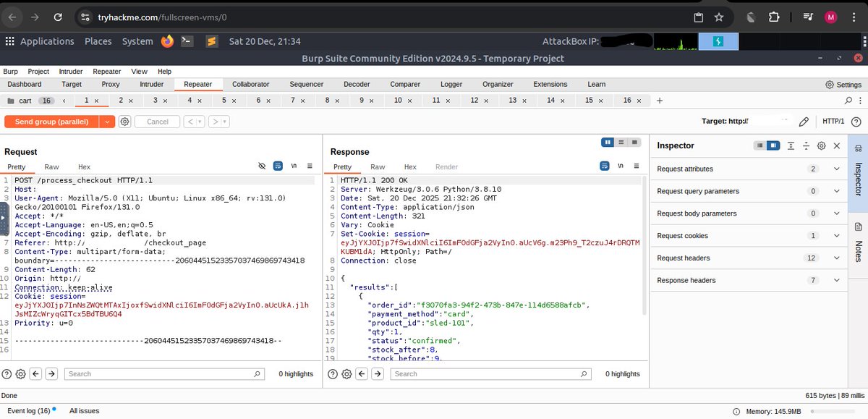The image size is (868, 419).
Task: Open Response editor hamburger menu
Action: click(x=637, y=166)
